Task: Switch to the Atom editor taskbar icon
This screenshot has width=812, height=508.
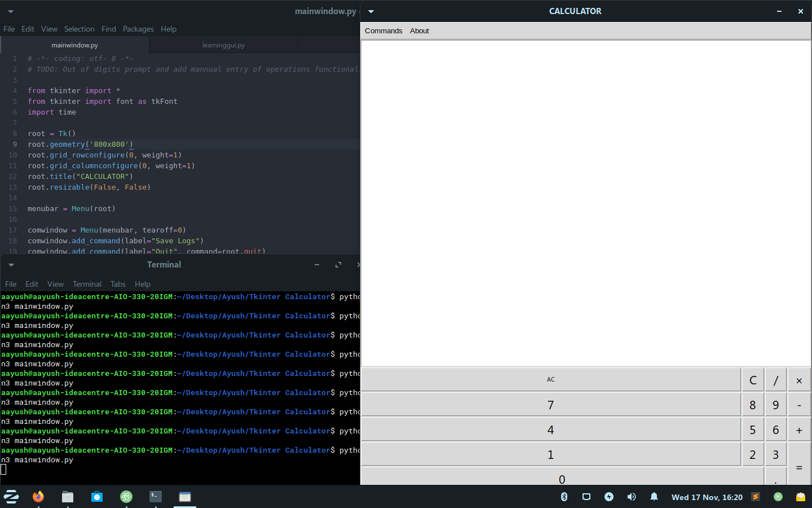Action: point(126,497)
